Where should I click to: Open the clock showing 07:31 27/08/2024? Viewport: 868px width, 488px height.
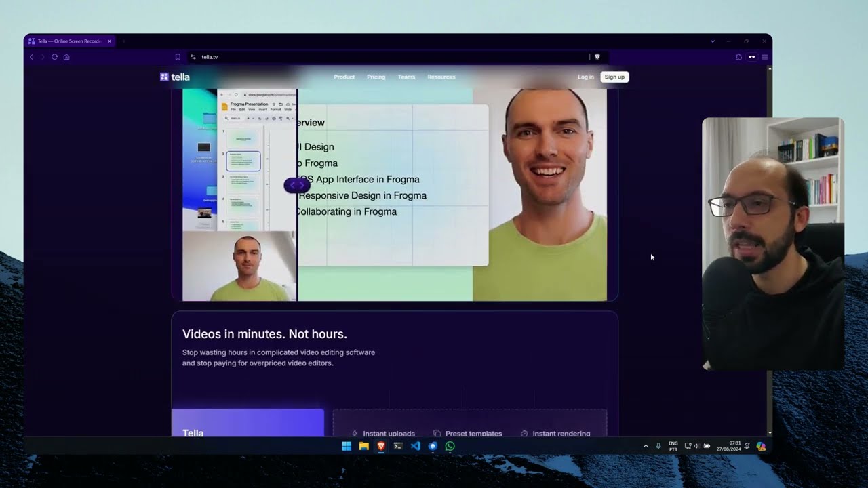729,446
